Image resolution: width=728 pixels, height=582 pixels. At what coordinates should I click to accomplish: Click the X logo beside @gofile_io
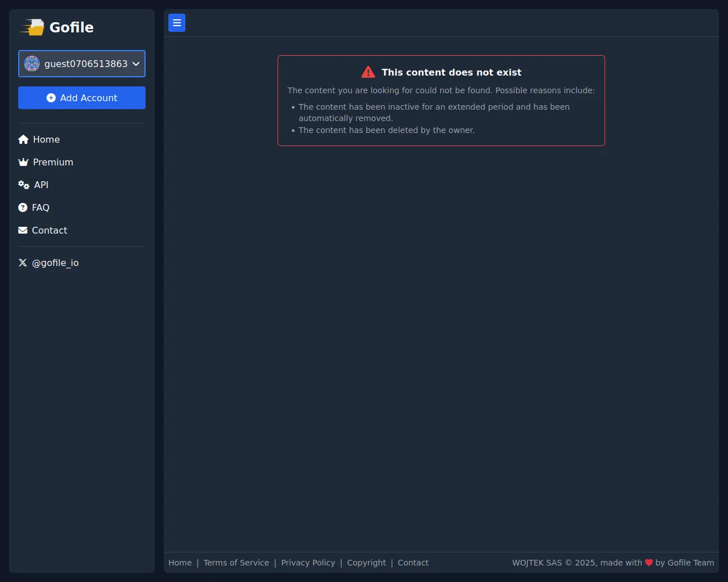click(x=23, y=263)
